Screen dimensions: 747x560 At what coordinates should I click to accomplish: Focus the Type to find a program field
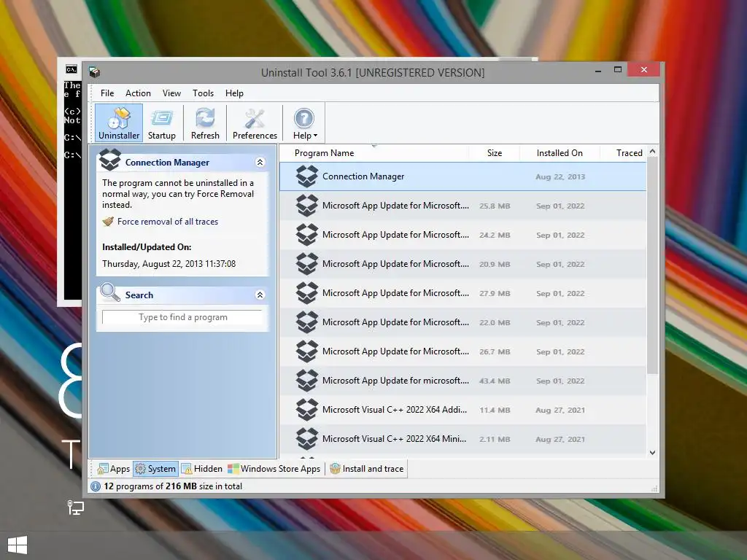182,317
